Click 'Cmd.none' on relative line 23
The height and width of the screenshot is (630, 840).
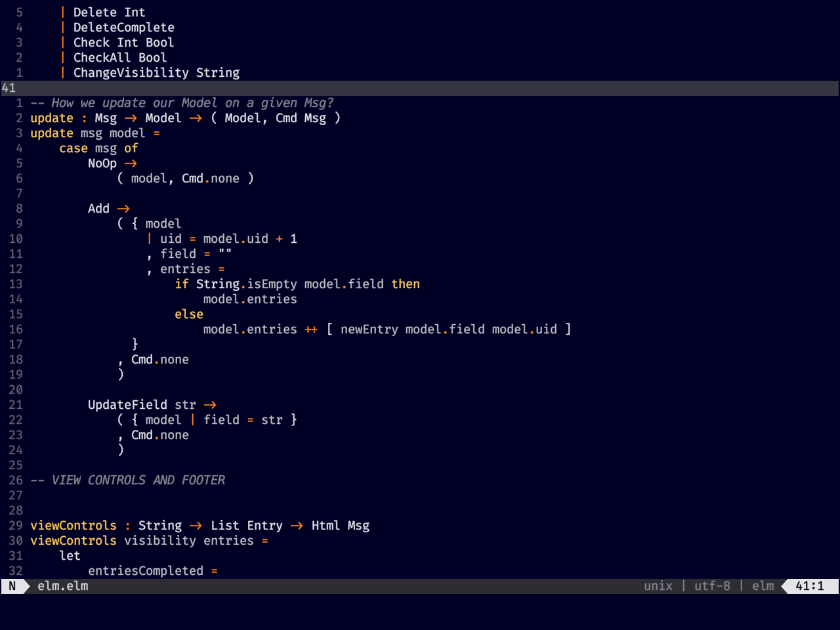coord(160,435)
